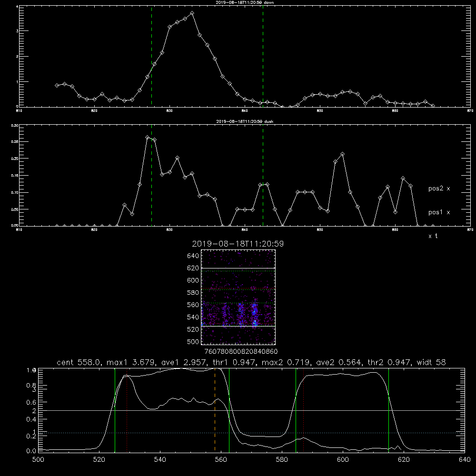Click the orange dashed center line in profile plot
The width and height of the screenshot is (476, 476).
coord(215,410)
